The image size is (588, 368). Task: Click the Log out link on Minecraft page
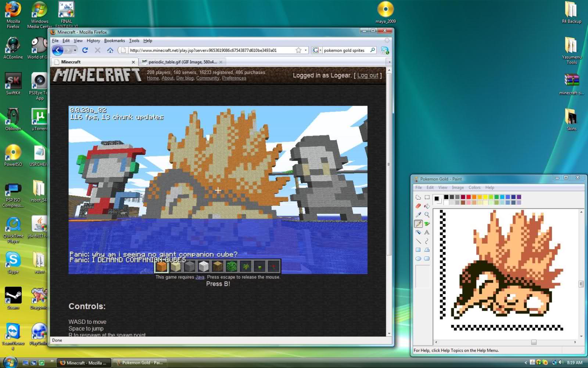[x=368, y=75]
